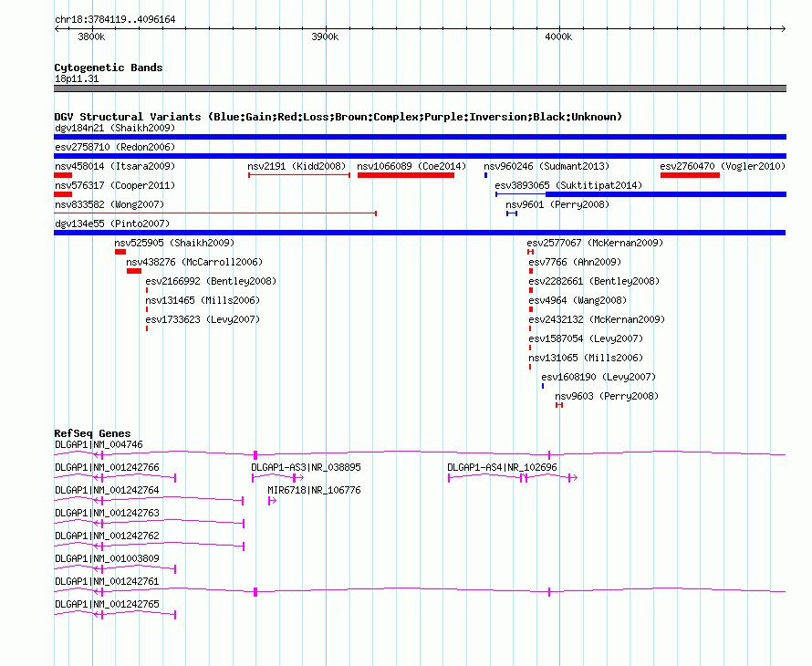Click the red bar under nsv525905

point(120,252)
